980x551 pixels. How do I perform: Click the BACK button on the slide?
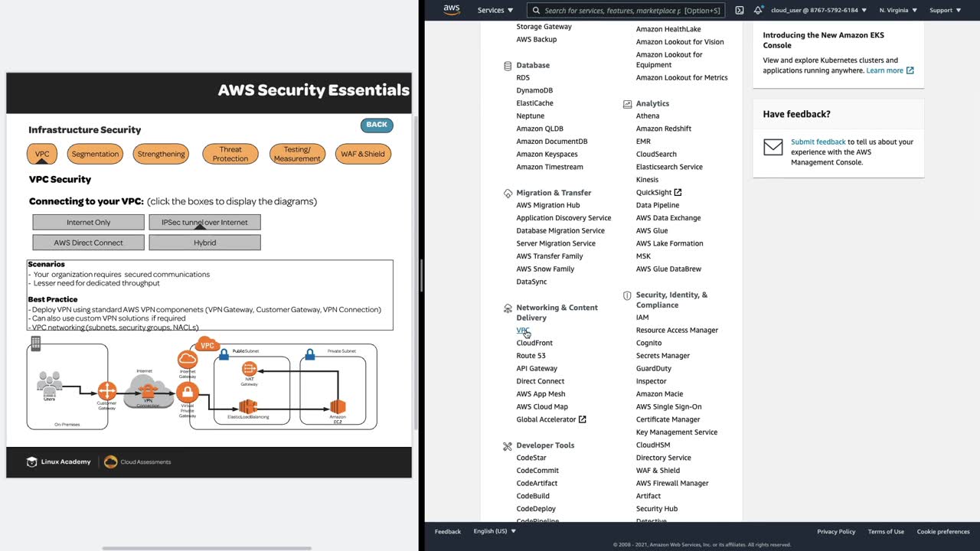pos(377,125)
